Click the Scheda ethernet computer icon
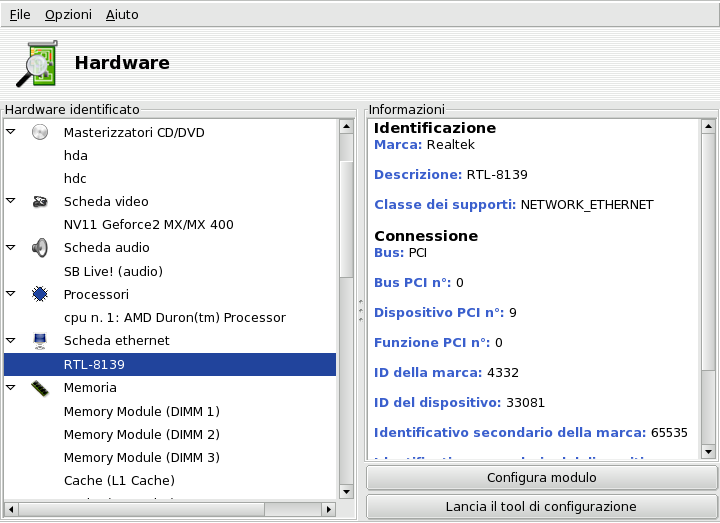 coord(40,341)
